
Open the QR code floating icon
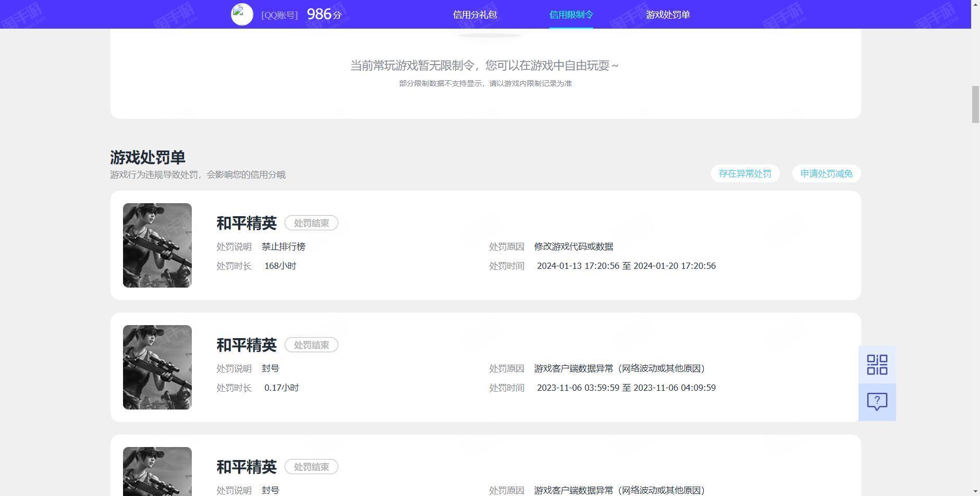[x=877, y=365]
